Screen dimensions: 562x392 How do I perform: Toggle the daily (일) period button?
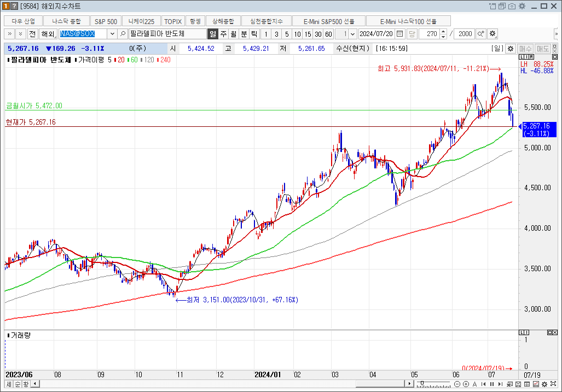(213, 34)
